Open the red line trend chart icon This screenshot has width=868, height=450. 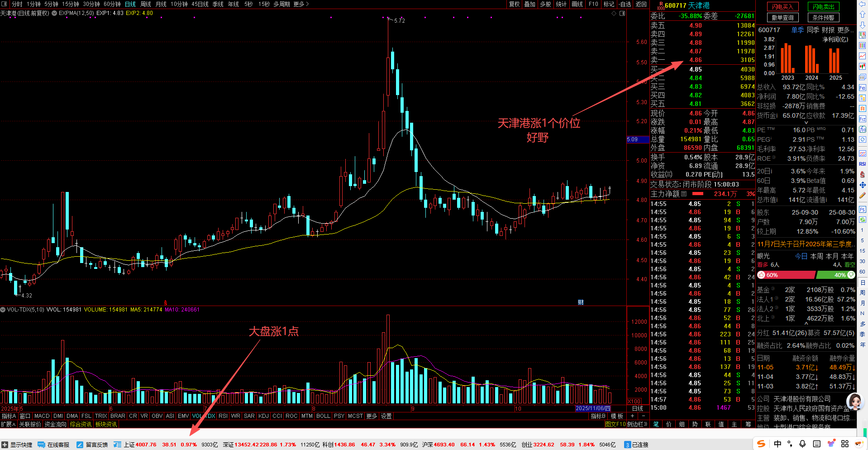[x=863, y=56]
